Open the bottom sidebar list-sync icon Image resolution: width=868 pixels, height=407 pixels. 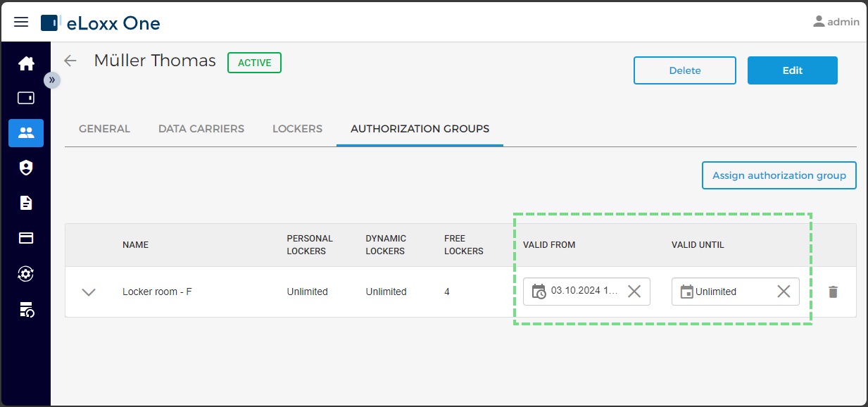pos(26,308)
